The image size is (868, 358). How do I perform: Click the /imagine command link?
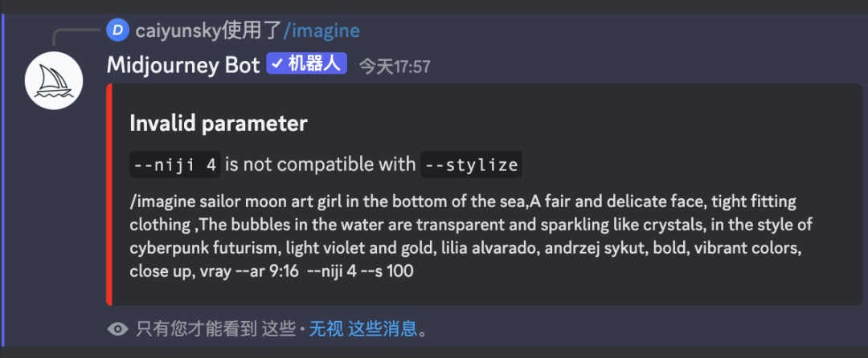321,31
